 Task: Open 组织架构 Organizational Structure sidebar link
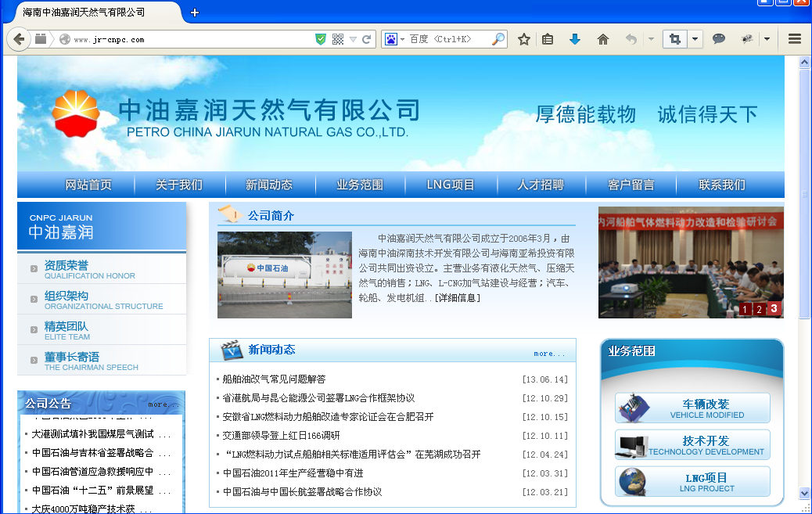click(x=102, y=300)
